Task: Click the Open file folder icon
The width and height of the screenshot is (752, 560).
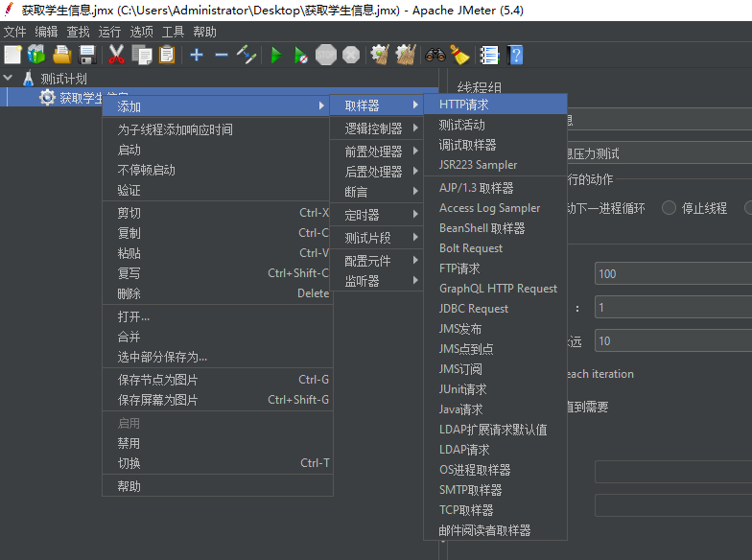Action: (61, 55)
